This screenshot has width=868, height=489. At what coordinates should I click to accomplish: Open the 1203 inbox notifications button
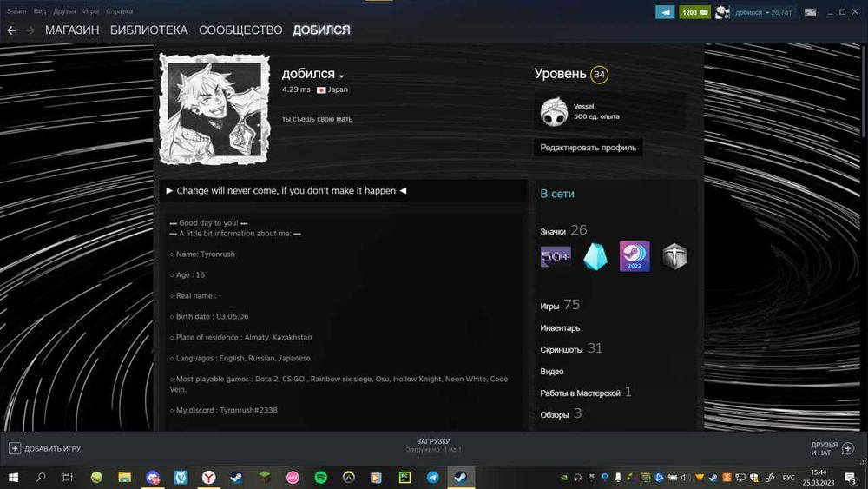coord(694,11)
